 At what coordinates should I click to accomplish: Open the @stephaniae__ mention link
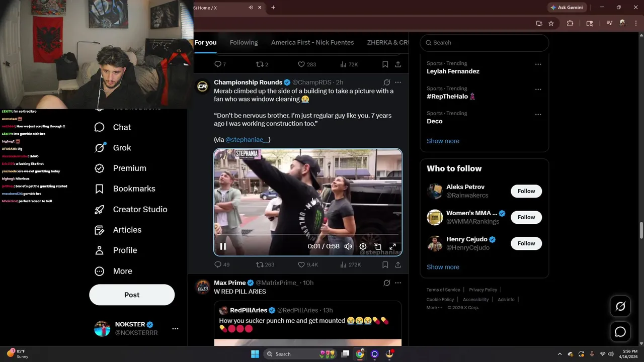coord(248,139)
